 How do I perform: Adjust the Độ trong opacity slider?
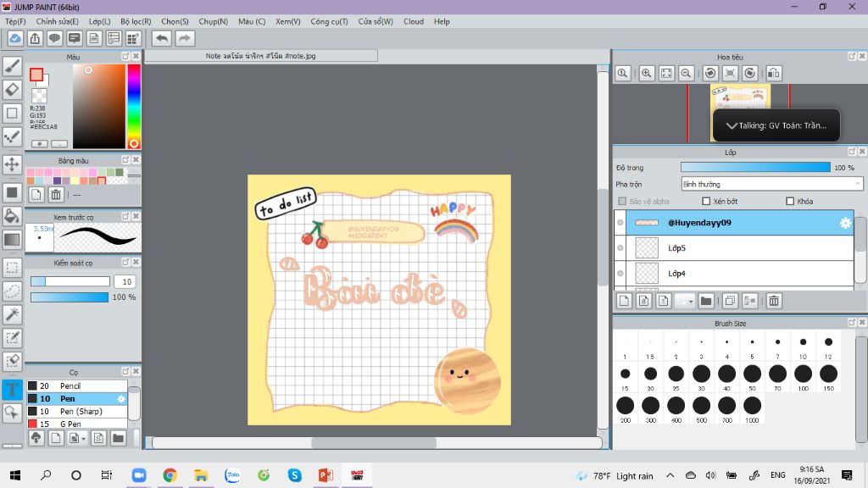[755, 168]
